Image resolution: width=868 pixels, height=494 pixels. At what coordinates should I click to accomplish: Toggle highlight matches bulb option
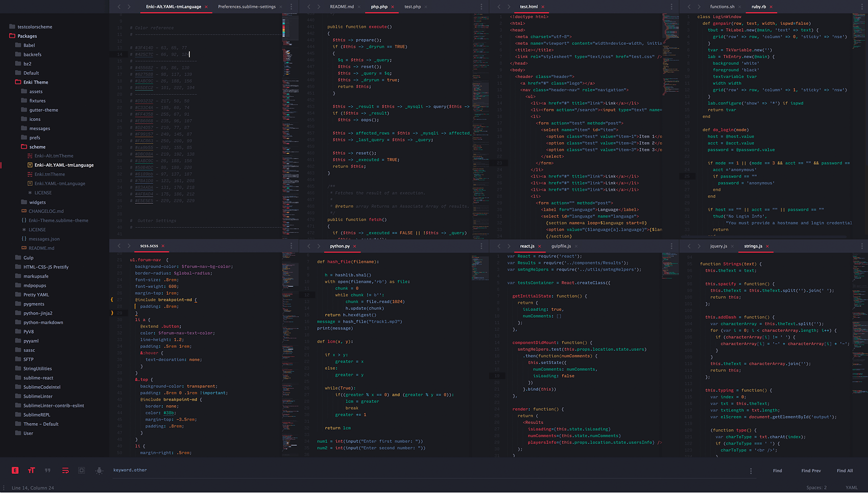point(99,471)
